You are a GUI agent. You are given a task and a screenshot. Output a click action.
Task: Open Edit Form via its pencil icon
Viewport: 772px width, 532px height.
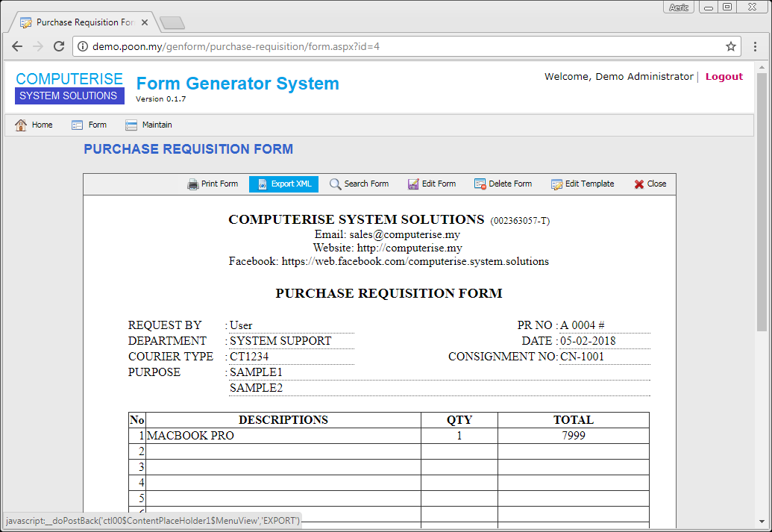click(412, 184)
